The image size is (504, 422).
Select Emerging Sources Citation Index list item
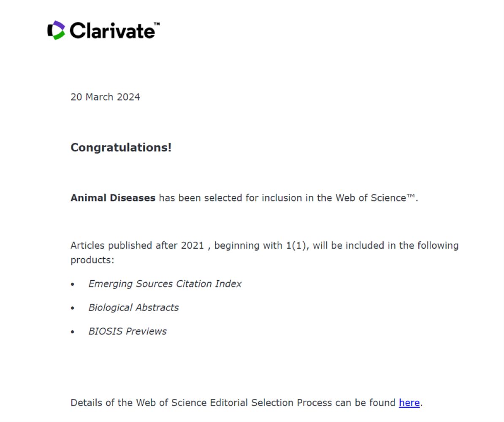(165, 284)
